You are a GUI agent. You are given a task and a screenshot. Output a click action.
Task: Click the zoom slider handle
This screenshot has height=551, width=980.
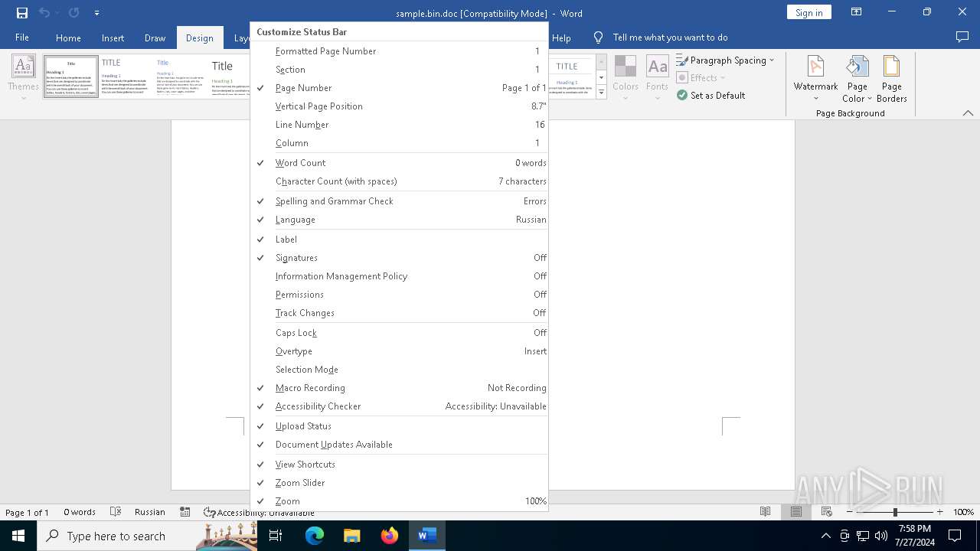tap(895, 512)
